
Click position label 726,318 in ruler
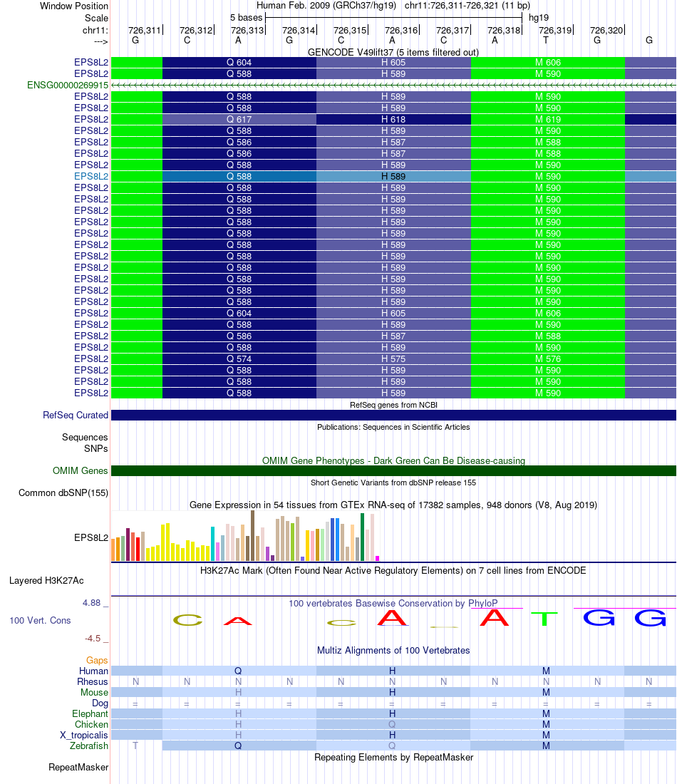click(504, 30)
